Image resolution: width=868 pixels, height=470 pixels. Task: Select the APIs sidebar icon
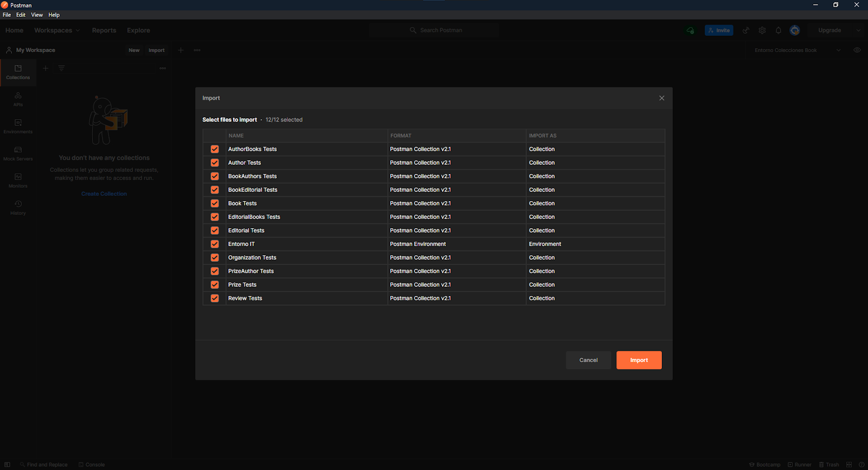point(18,99)
